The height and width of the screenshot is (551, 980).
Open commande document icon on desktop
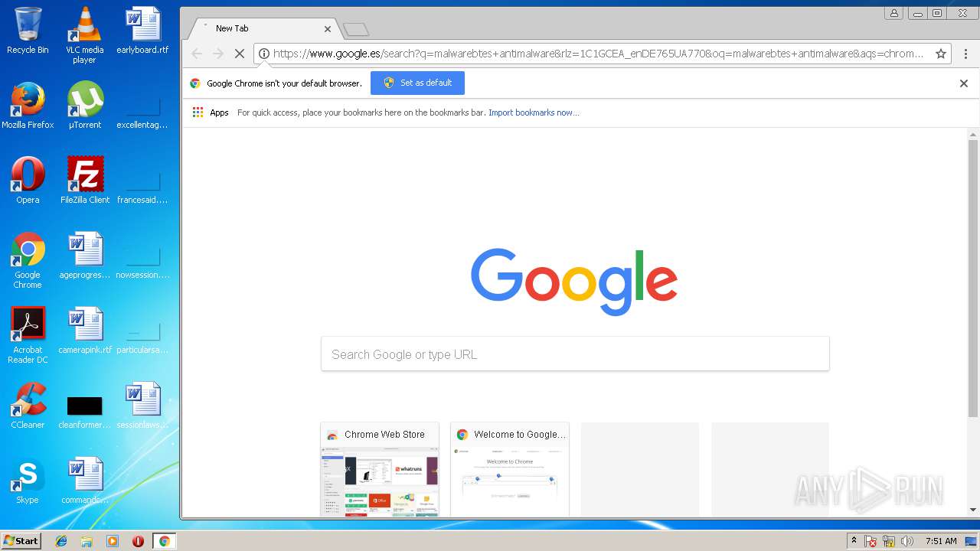point(84,481)
